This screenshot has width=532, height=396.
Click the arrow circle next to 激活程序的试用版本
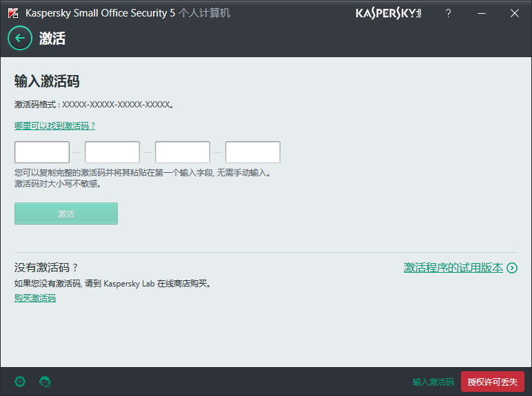point(512,268)
